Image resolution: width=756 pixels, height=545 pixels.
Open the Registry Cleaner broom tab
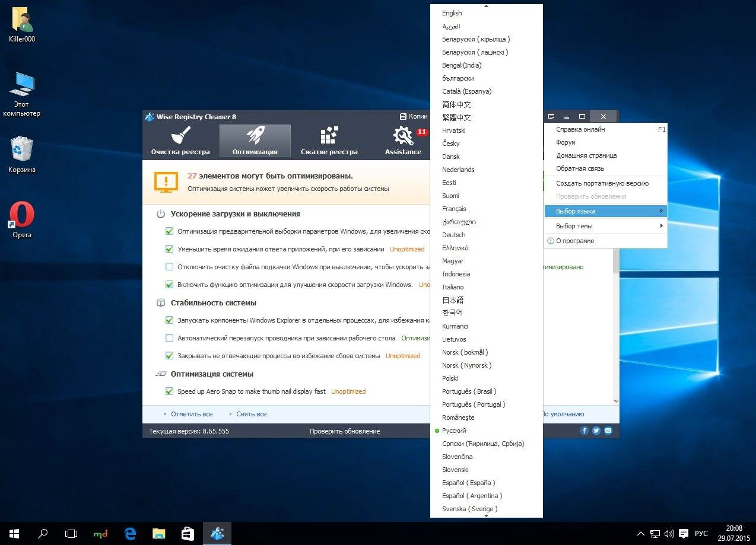click(180, 141)
